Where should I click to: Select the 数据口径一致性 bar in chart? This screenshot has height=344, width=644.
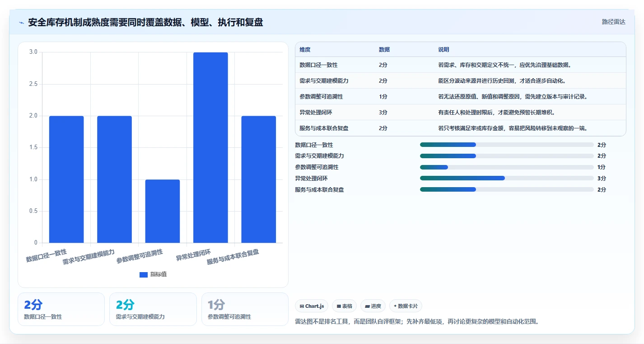(66, 179)
